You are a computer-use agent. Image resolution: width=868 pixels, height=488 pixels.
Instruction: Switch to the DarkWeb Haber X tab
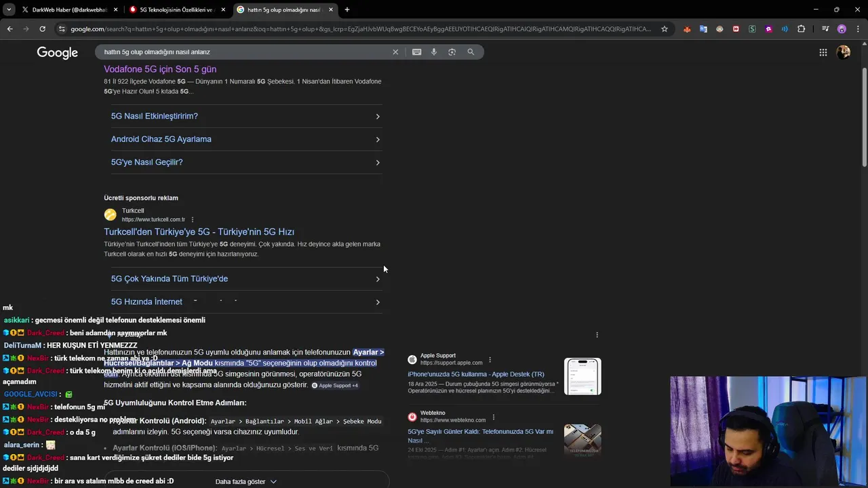click(68, 9)
